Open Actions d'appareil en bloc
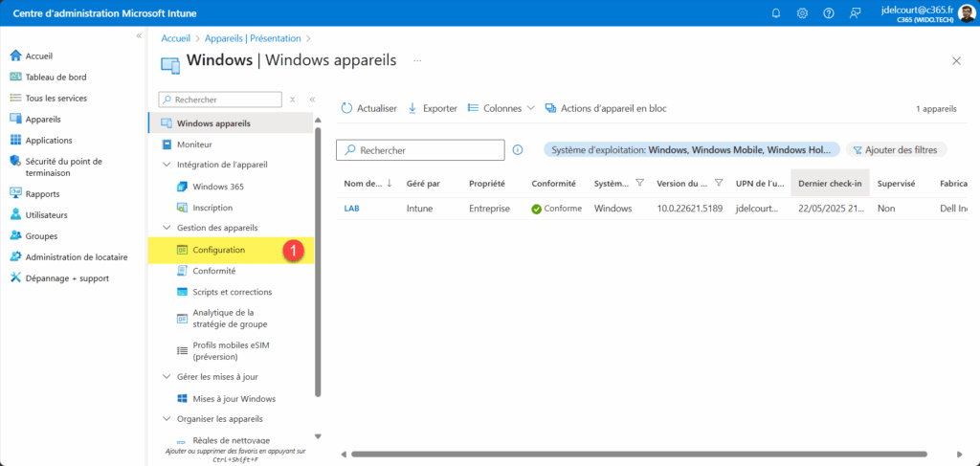Screen dimensions: 980x466 click(x=605, y=108)
